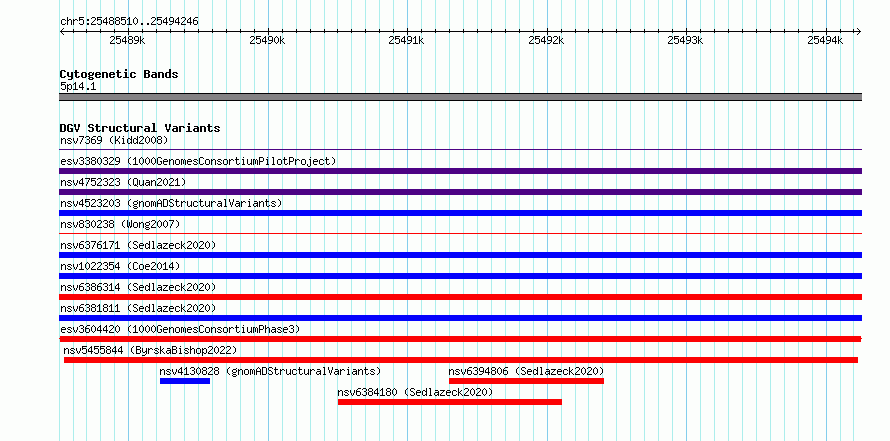Click the nsv7369 (Kidd2008) variant label
The width and height of the screenshot is (890, 441).
(x=114, y=140)
